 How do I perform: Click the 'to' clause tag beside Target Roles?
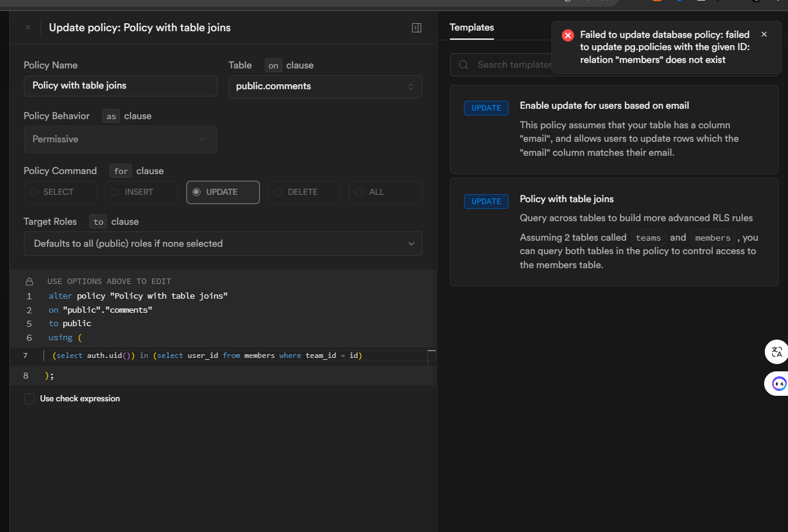pyautogui.click(x=98, y=222)
